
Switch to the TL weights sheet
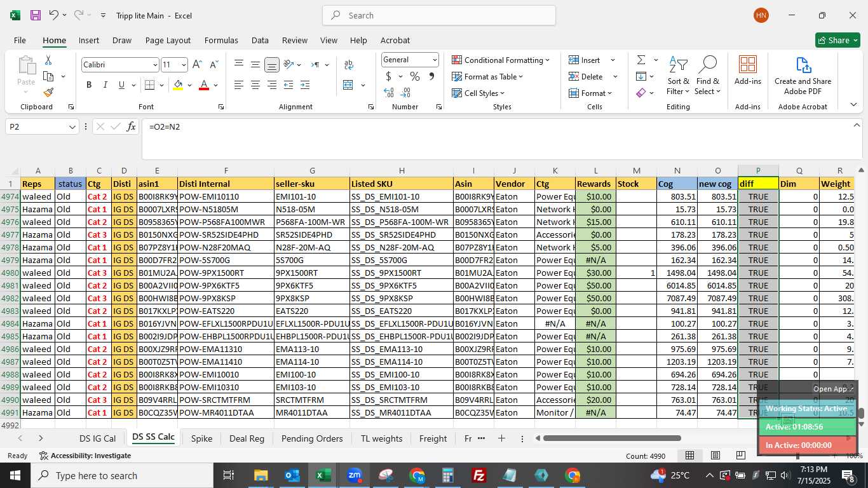click(381, 438)
